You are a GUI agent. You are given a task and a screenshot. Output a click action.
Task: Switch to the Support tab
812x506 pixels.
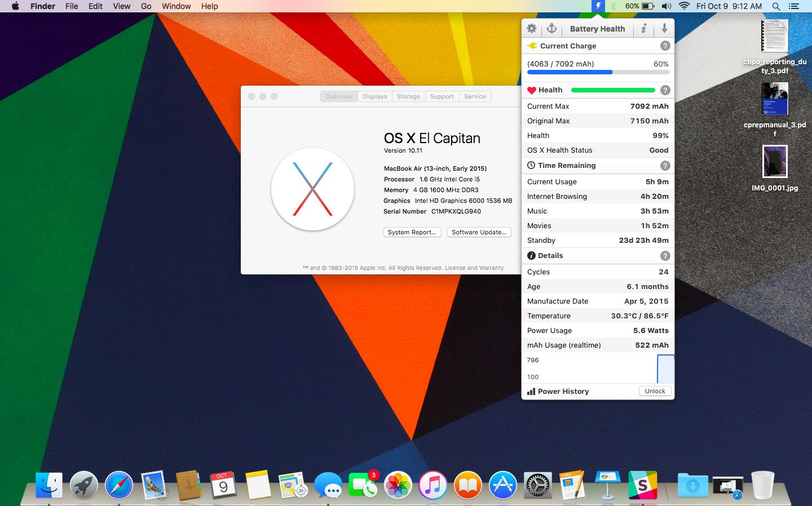(442, 96)
